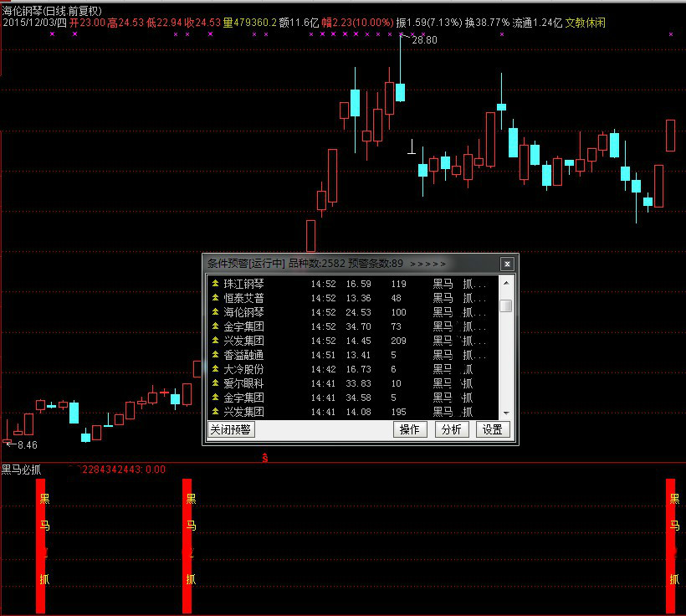
Task: Click the alert icon beside 大冷股份
Action: click(x=215, y=369)
